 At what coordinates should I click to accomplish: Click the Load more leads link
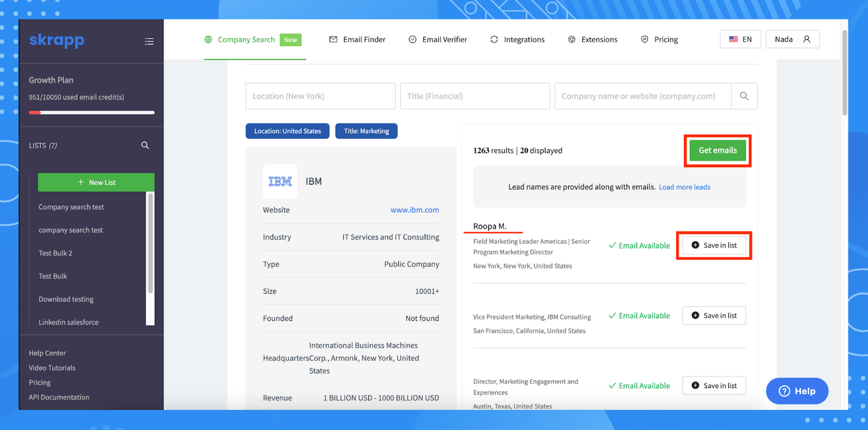(x=684, y=187)
